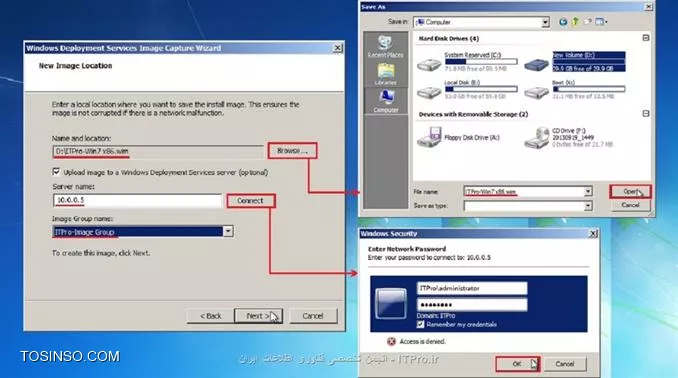Screen dimensions: 678x378
Task: Click the Server name input field
Action: pos(138,200)
